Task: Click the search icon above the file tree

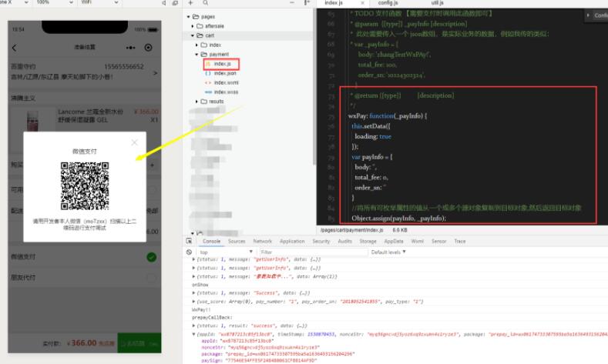Action: [206, 3]
